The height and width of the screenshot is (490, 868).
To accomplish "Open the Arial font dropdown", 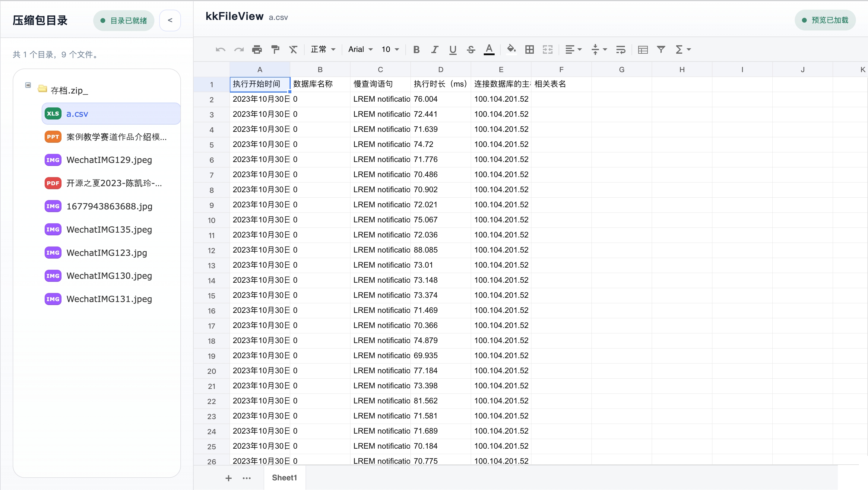I will tap(360, 49).
